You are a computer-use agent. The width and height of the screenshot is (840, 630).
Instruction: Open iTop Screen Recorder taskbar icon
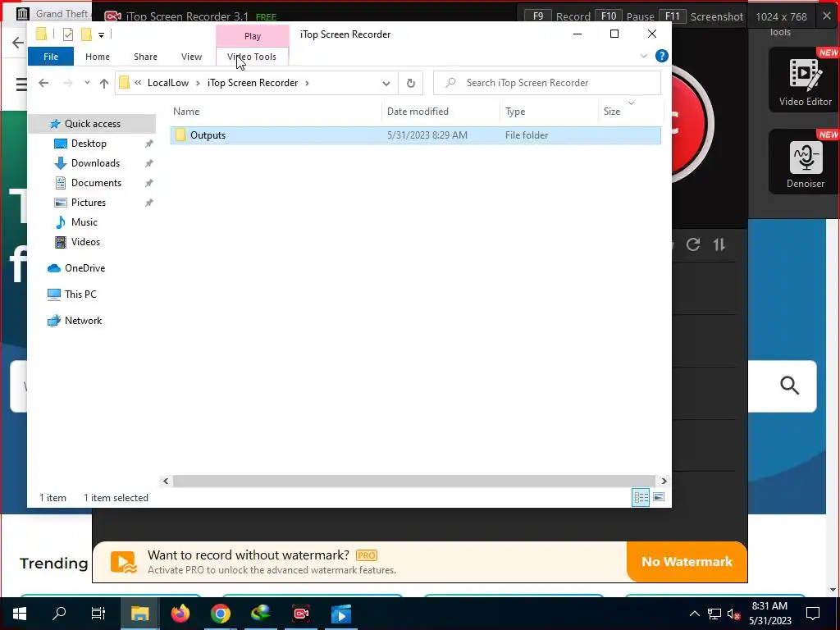click(x=301, y=614)
